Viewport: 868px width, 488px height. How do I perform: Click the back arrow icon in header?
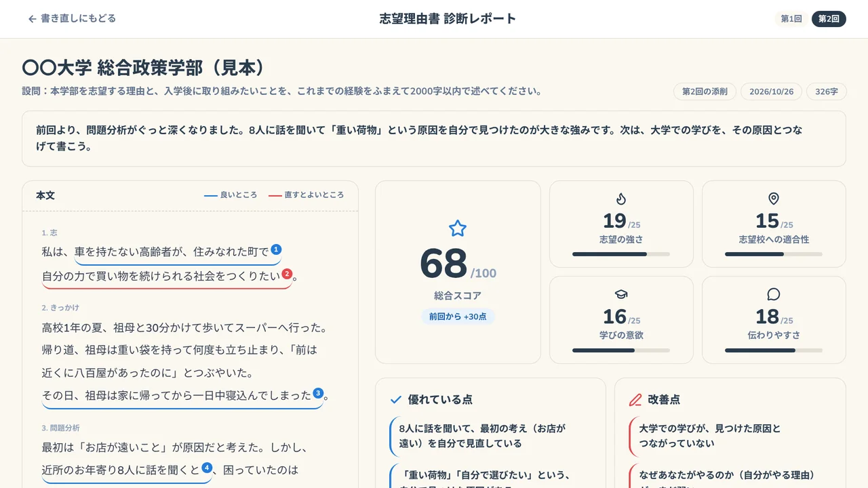32,19
